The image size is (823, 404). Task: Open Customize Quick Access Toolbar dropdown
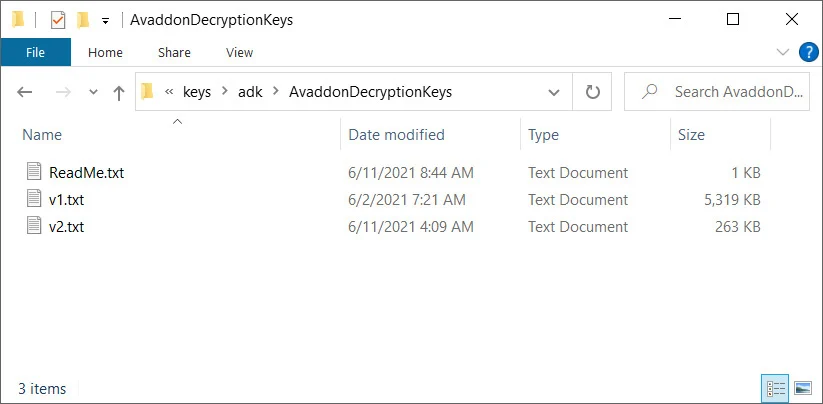(x=105, y=21)
